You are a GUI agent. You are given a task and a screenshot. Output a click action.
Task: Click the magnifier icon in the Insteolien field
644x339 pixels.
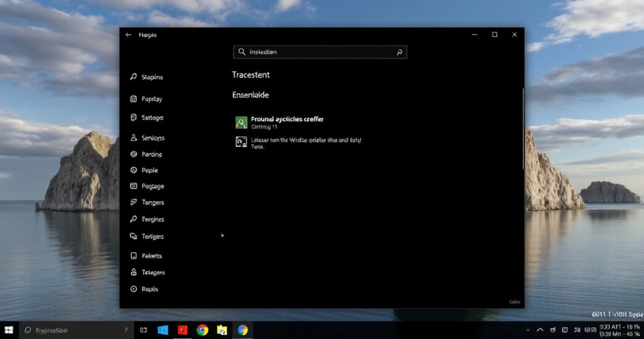(400, 52)
